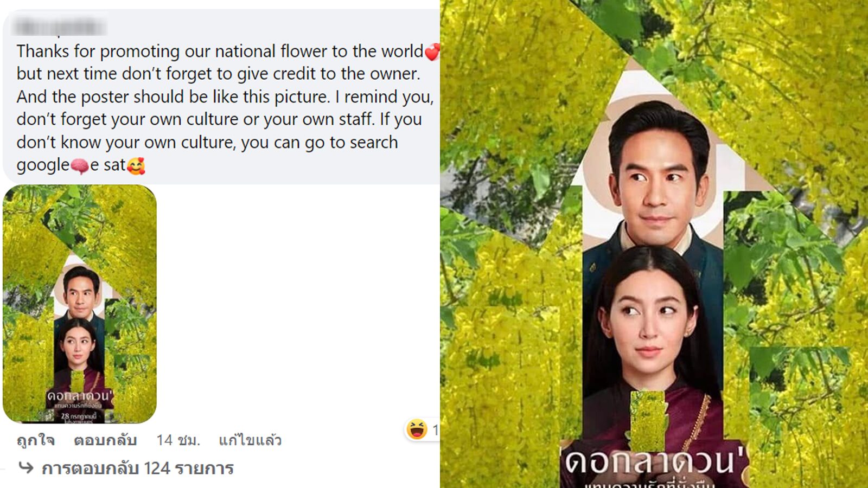Open the blurred commenter name
The image size is (868, 488).
60,26
